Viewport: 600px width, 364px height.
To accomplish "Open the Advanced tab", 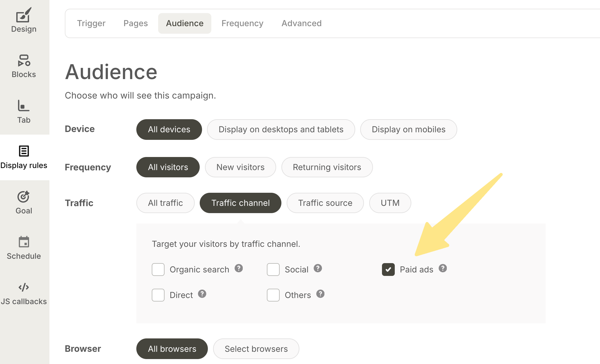I will 301,23.
